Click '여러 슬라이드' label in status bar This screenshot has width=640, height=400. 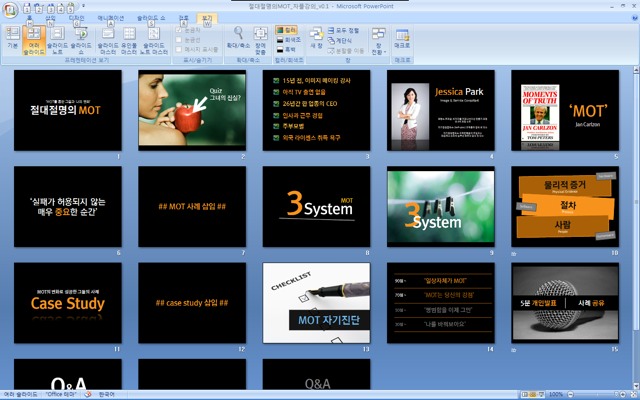click(20, 395)
